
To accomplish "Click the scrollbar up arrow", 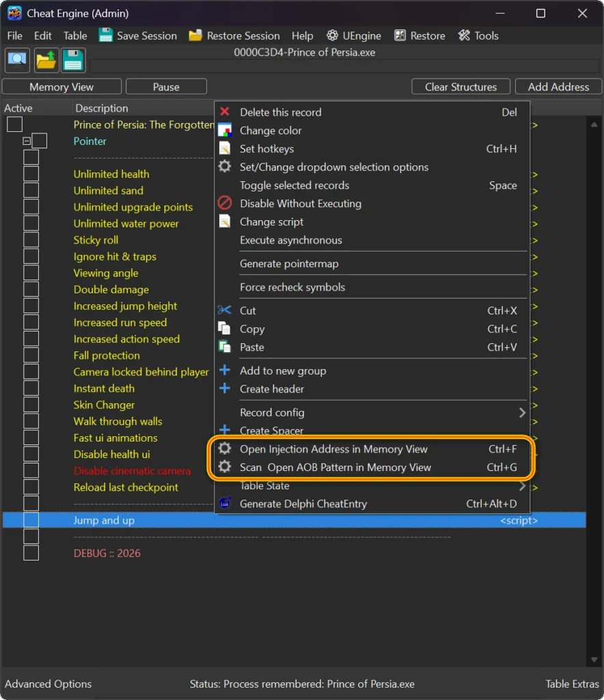I will tap(594, 125).
